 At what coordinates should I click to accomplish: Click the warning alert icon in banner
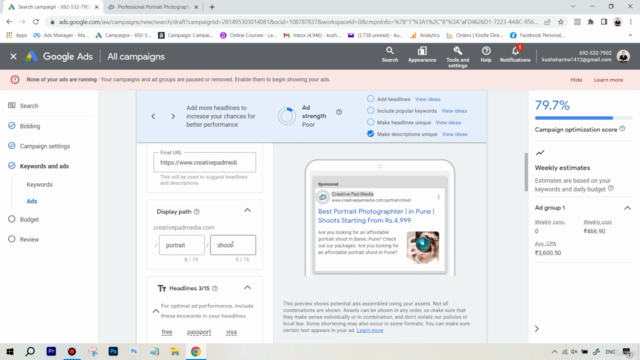coord(15,80)
